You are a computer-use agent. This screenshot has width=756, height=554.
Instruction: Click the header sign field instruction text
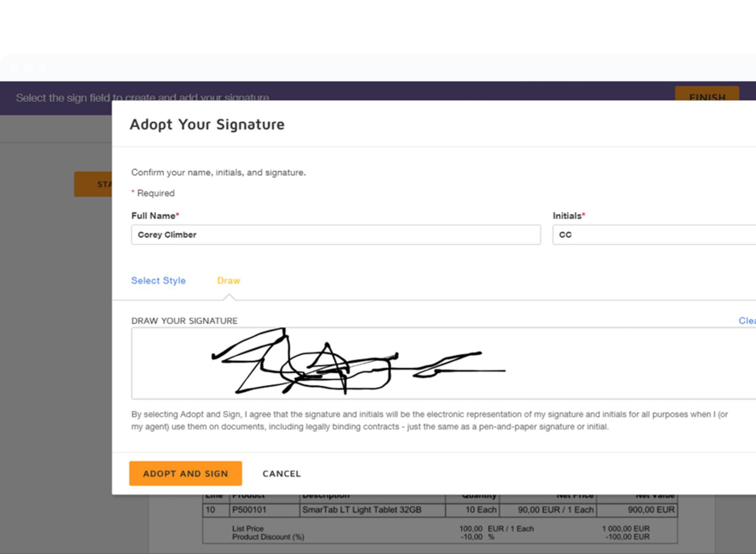[x=66, y=98]
